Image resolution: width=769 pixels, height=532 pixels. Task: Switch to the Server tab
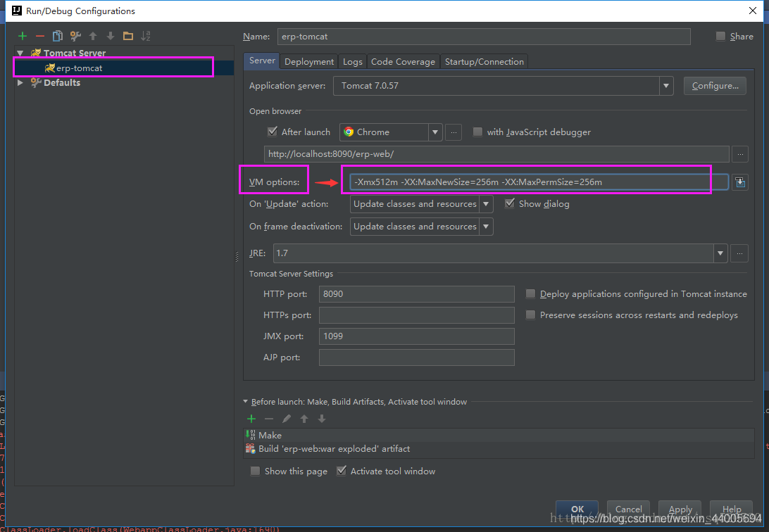(x=262, y=61)
